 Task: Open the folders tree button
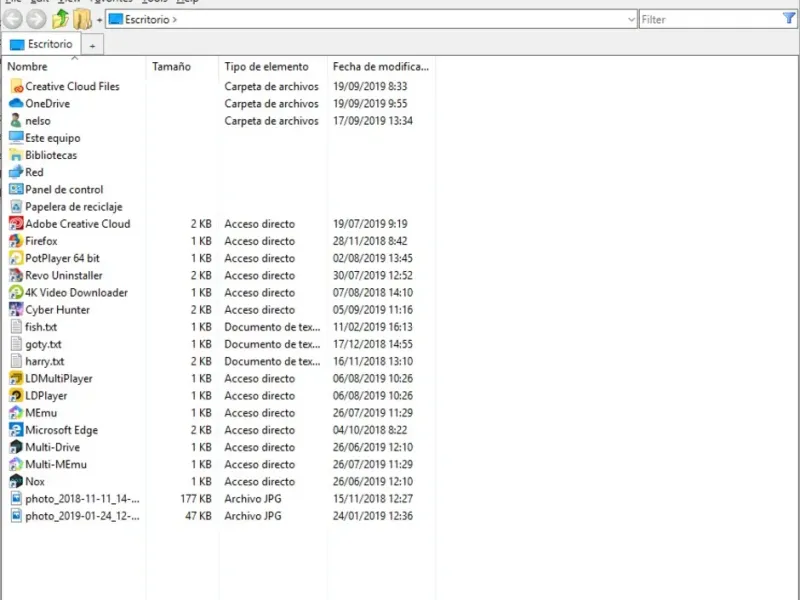click(x=82, y=19)
